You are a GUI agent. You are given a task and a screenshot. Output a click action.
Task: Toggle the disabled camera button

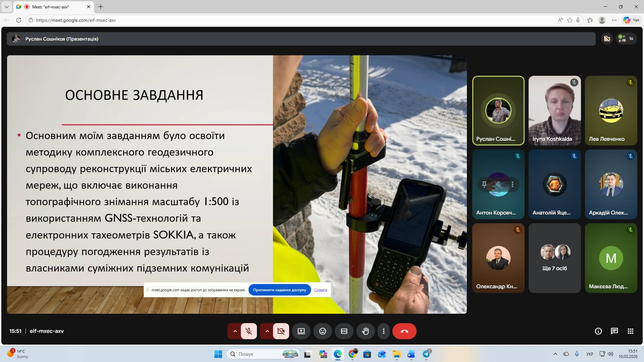(x=281, y=331)
